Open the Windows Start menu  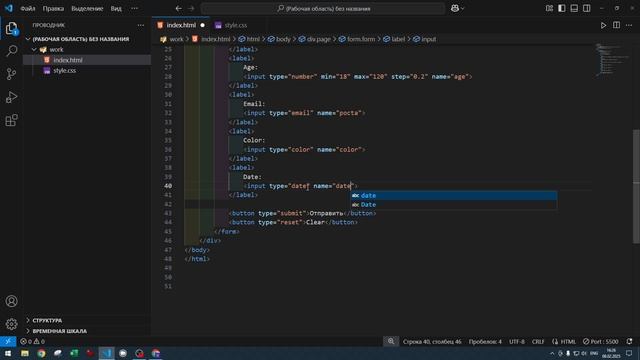8,353
